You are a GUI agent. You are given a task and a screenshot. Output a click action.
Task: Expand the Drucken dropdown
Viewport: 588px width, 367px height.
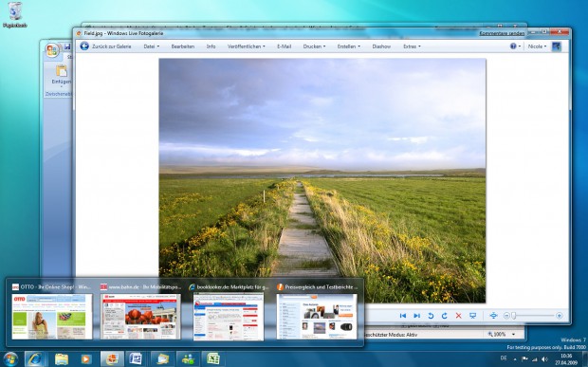[x=314, y=46]
